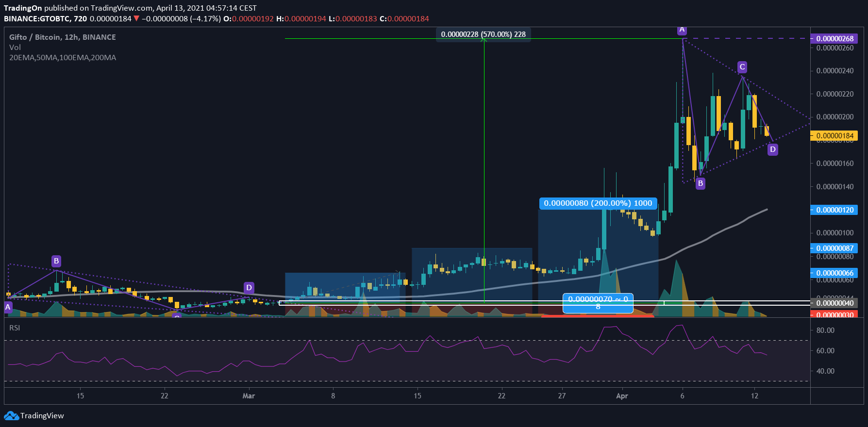Click the purple 0.00000268 price label

coord(835,38)
